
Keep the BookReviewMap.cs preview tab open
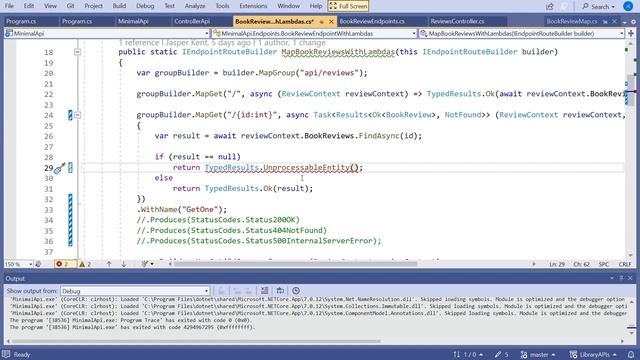click(x=605, y=22)
